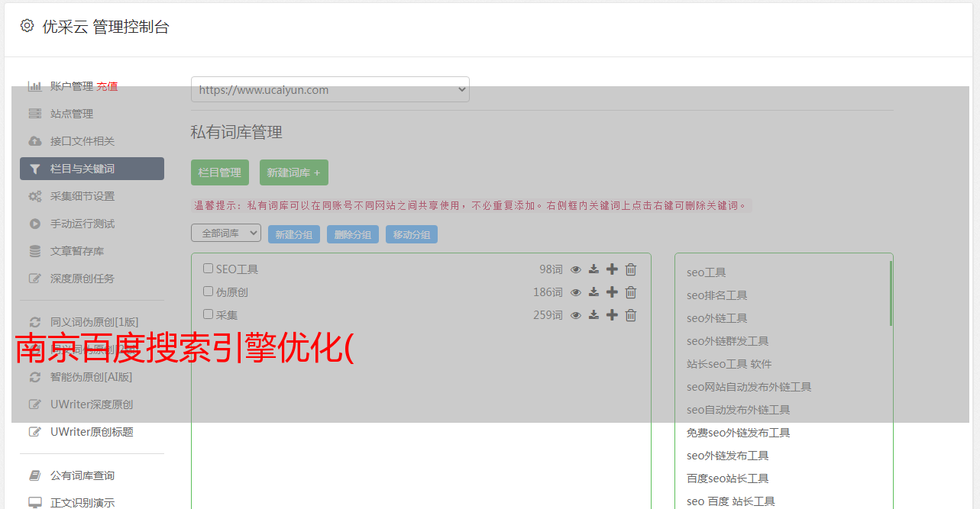Delete 伪原创 library with trash icon
This screenshot has width=980, height=509.
pos(631,292)
